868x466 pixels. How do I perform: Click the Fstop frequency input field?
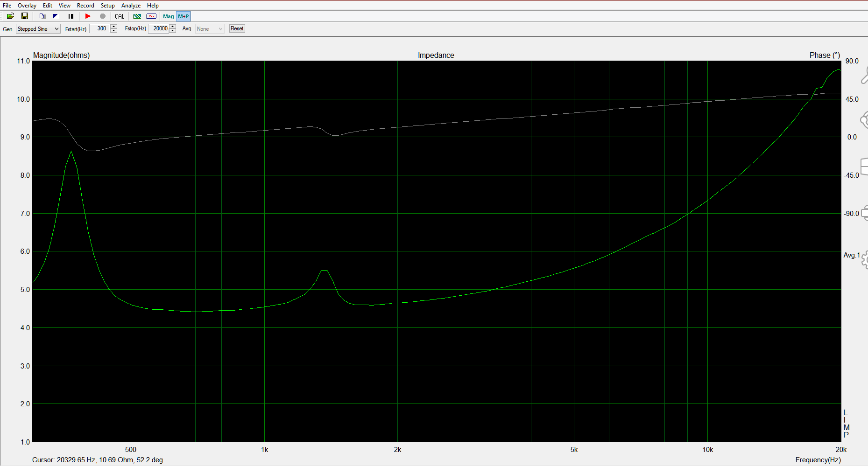pos(159,28)
